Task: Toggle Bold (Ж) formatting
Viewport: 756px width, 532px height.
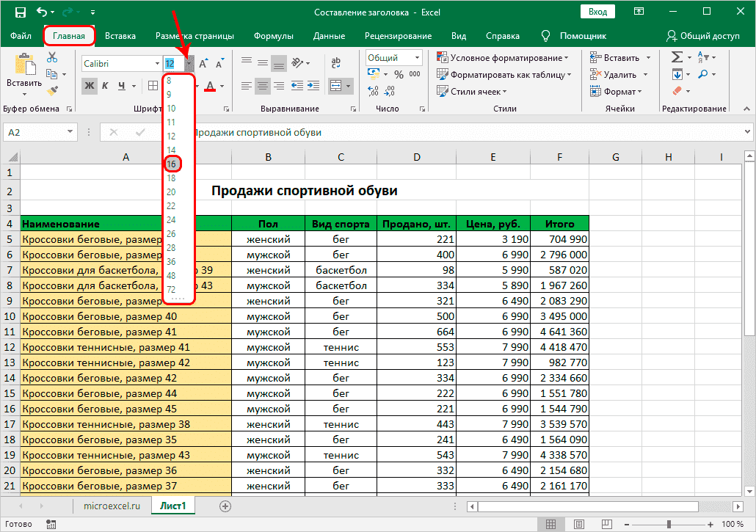Action: tap(90, 86)
